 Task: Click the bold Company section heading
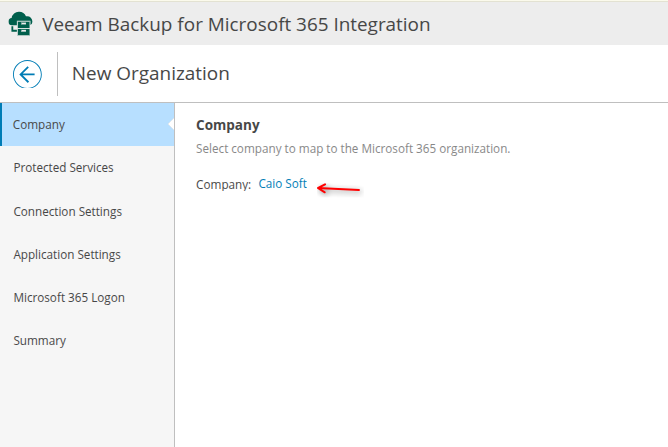(x=227, y=125)
